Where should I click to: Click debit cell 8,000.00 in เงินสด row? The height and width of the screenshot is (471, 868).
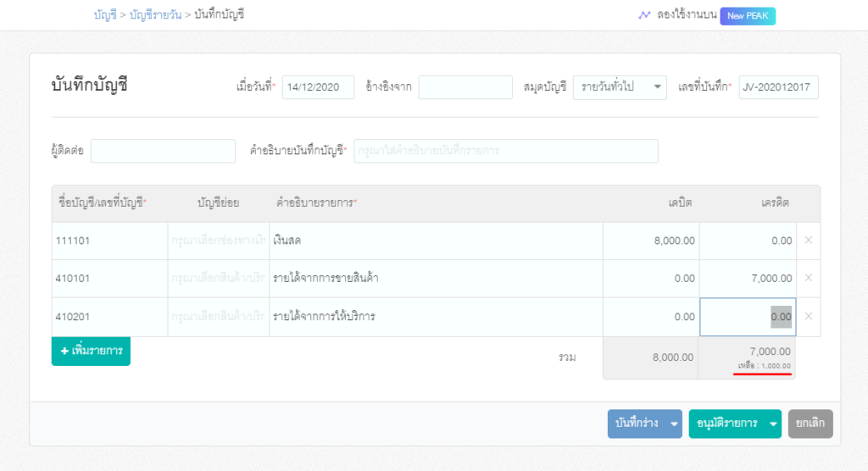[651, 241]
